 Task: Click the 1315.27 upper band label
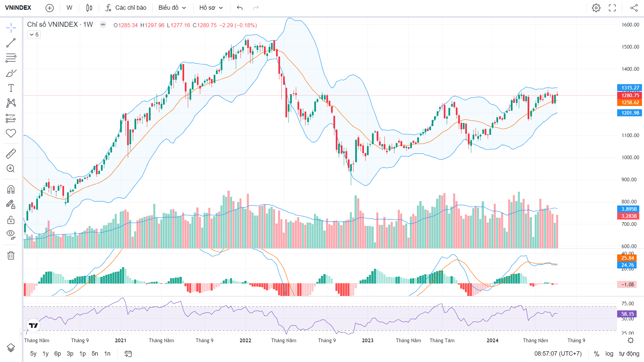[630, 88]
